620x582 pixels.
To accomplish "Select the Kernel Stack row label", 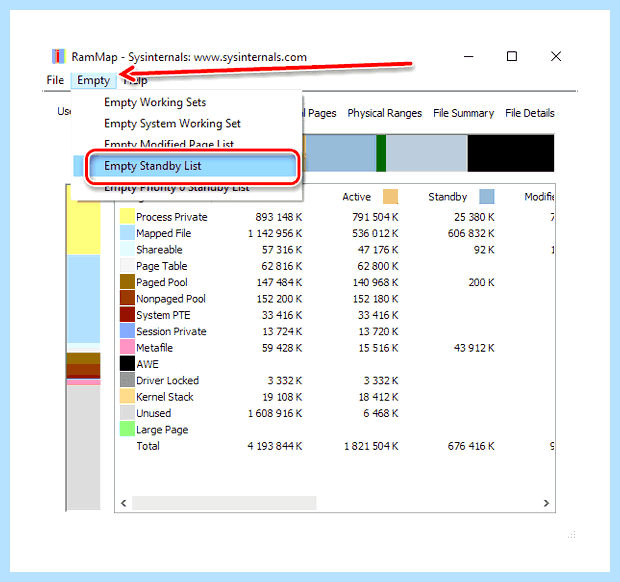I will click(164, 397).
